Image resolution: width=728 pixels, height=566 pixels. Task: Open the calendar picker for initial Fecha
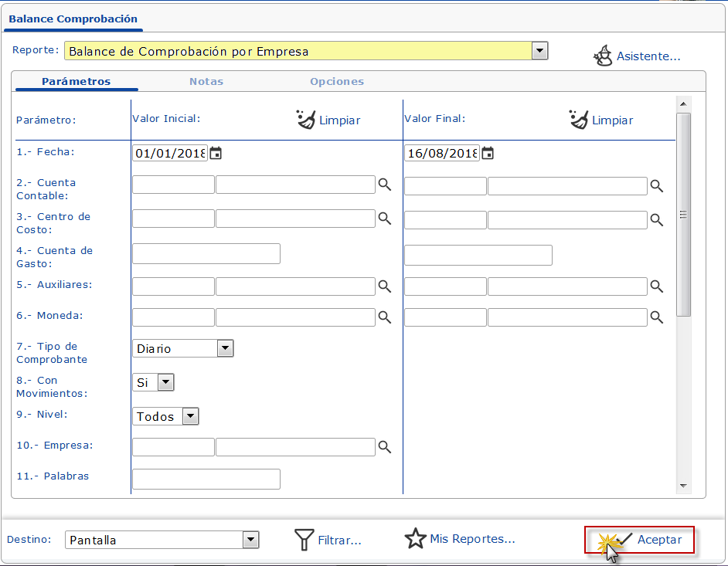point(216,153)
